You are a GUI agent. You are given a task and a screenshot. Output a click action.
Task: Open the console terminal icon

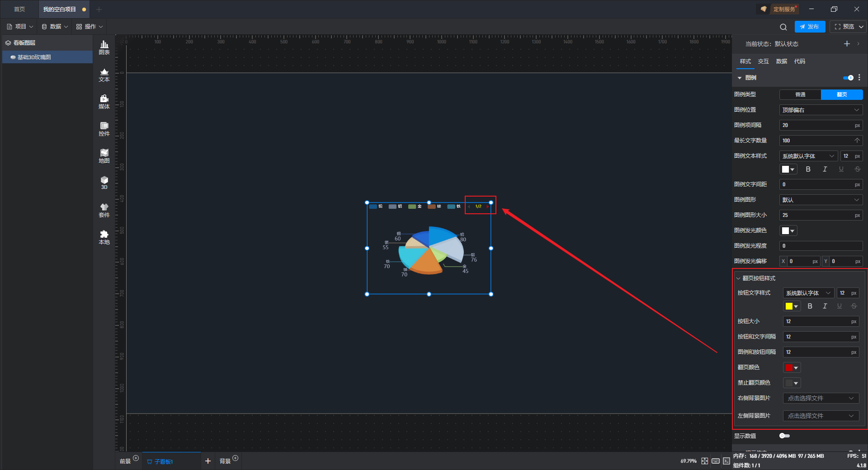726,461
